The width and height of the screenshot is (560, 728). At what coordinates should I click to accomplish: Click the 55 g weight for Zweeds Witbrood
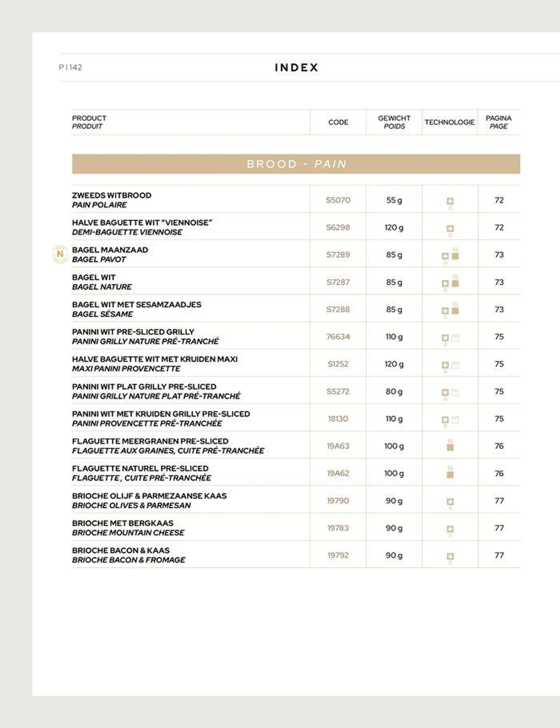tap(394, 200)
